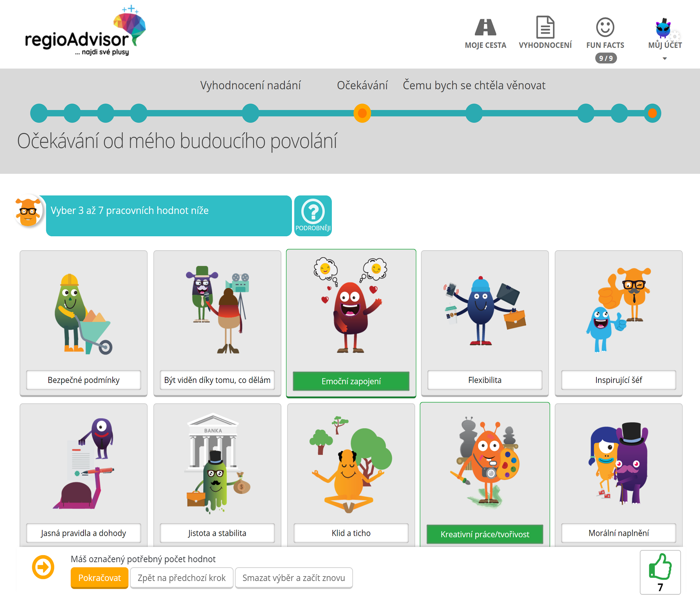Image resolution: width=700 pixels, height=595 pixels.
Task: Select the Klid a ticho card
Action: coord(351,475)
